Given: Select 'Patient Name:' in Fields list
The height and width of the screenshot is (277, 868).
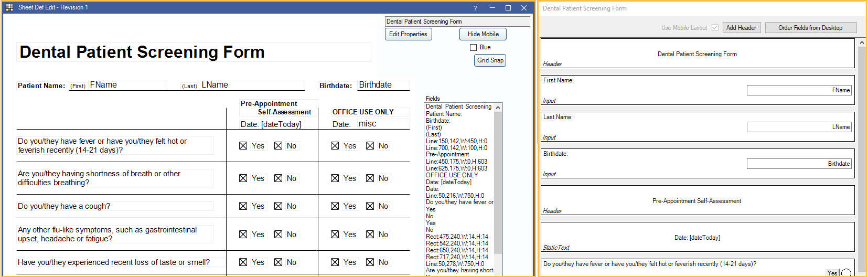Looking at the screenshot, I should pyautogui.click(x=444, y=114).
